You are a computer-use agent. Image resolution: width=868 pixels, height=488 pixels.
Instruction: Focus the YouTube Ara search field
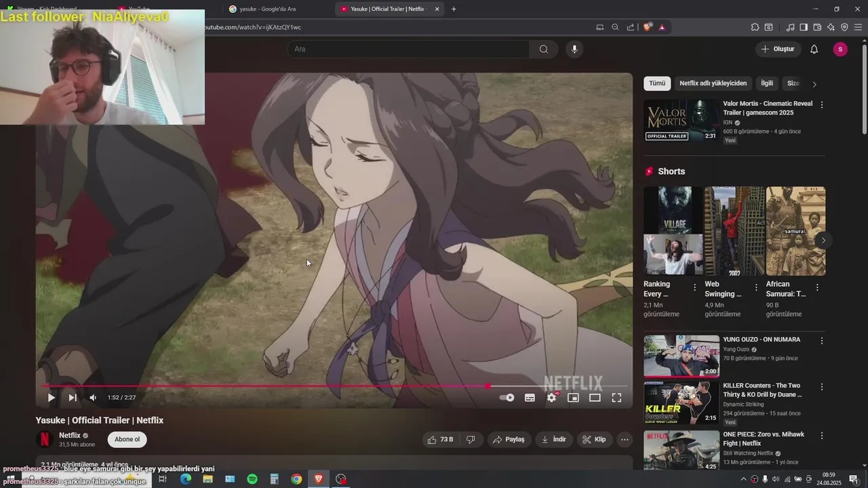coord(409,49)
